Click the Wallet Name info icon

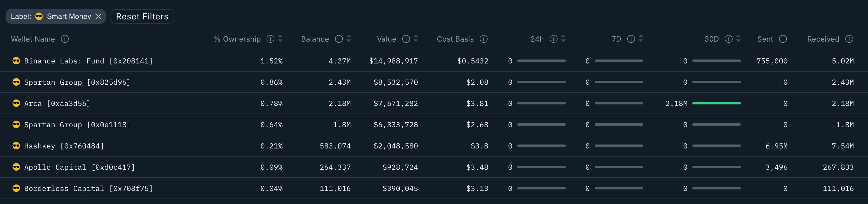coord(65,39)
